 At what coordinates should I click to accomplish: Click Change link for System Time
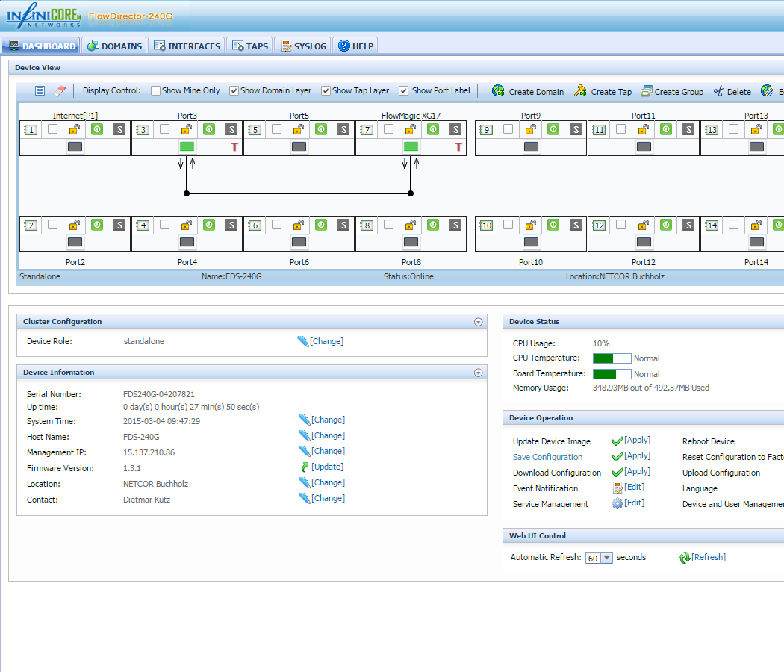pyautogui.click(x=328, y=420)
